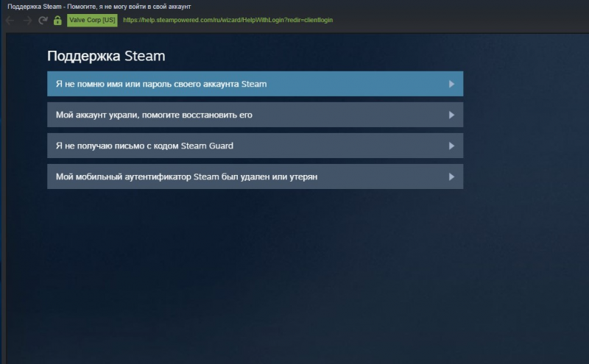Click arrow on the stolen account row
The height and width of the screenshot is (364, 589).
click(x=451, y=115)
